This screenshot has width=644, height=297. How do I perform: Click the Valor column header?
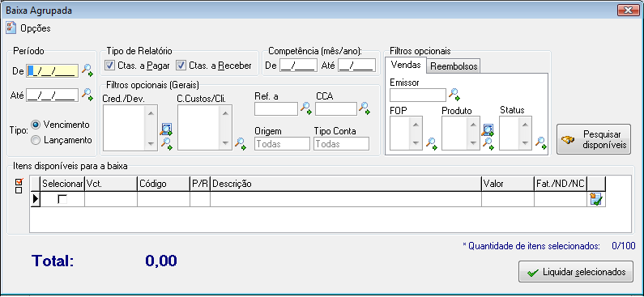508,185
